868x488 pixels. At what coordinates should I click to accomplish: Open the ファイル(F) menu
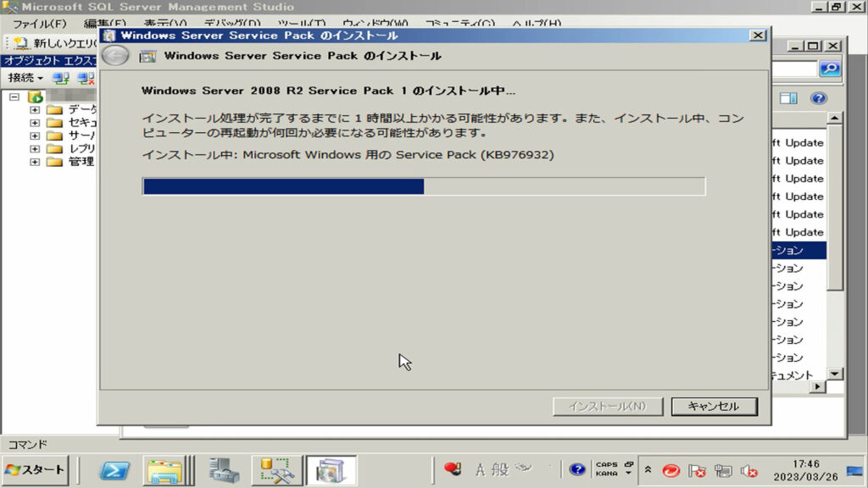(39, 24)
